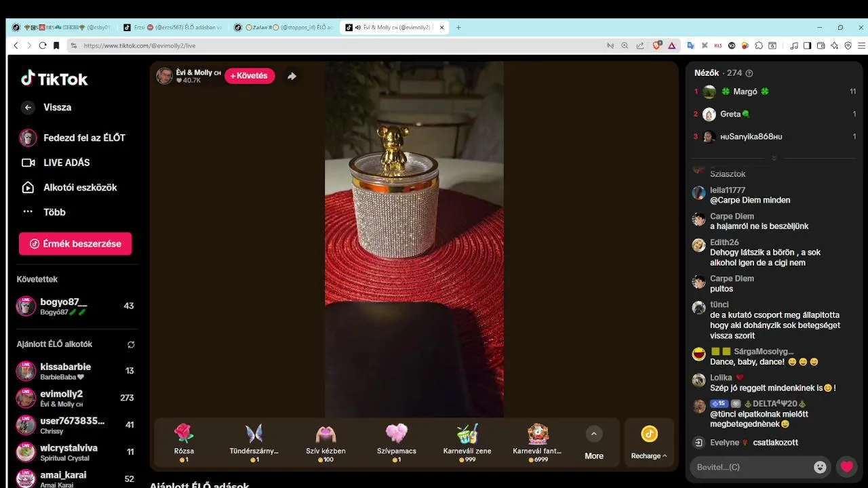Image resolution: width=868 pixels, height=488 pixels.
Task: Click the TikTok logo
Action: (x=54, y=79)
